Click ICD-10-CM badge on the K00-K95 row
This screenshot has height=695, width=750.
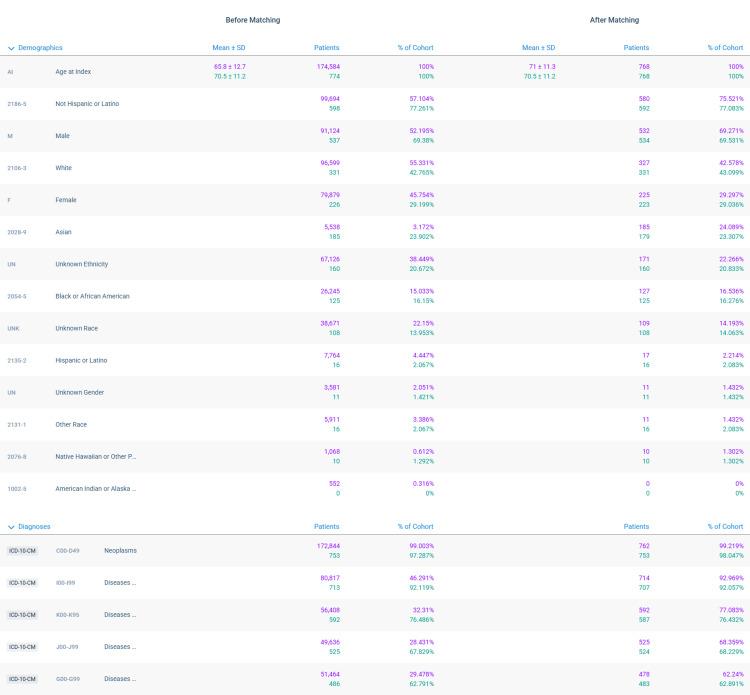click(x=23, y=615)
